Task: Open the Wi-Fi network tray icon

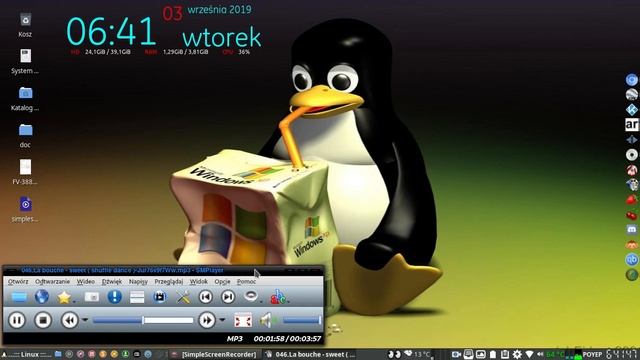Action: pyautogui.click(x=529, y=354)
